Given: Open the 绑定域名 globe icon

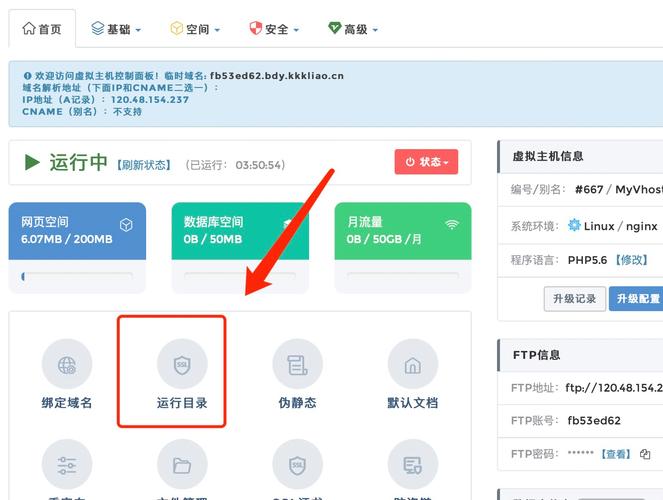Looking at the screenshot, I should [67, 364].
